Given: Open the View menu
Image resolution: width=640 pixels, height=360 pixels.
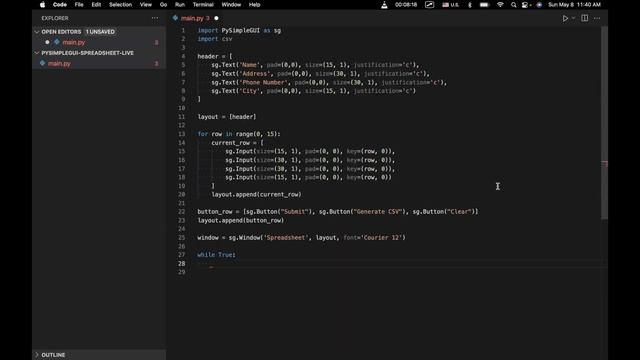Looking at the screenshot, I should pyautogui.click(x=146, y=5).
